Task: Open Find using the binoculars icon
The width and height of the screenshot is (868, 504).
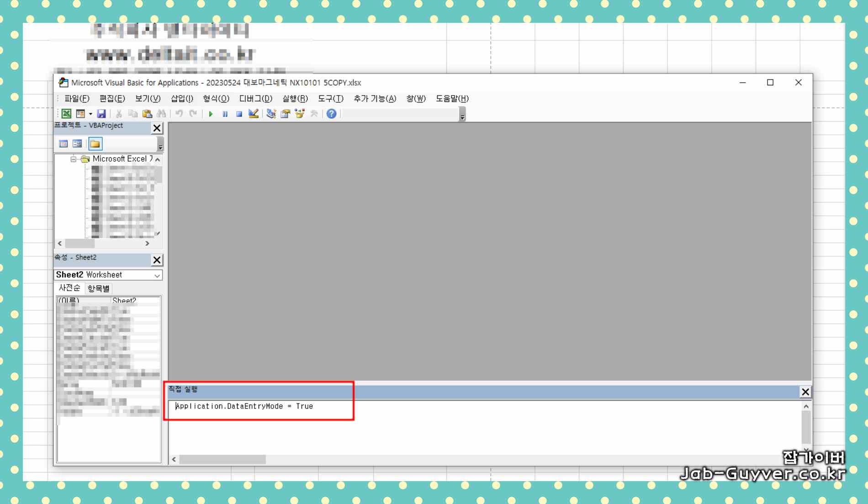Action: pyautogui.click(x=161, y=114)
